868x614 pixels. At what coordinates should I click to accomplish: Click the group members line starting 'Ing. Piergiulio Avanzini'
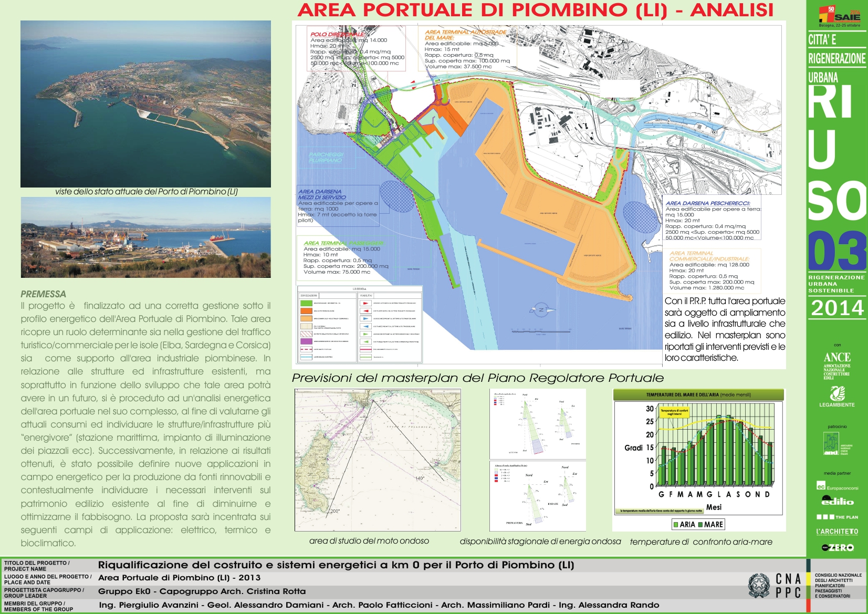point(379,605)
